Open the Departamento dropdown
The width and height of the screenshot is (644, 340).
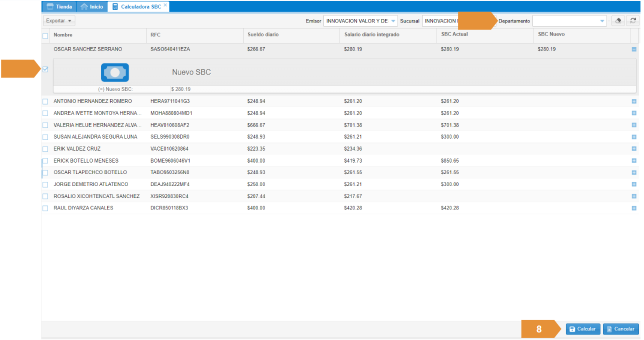coord(602,21)
